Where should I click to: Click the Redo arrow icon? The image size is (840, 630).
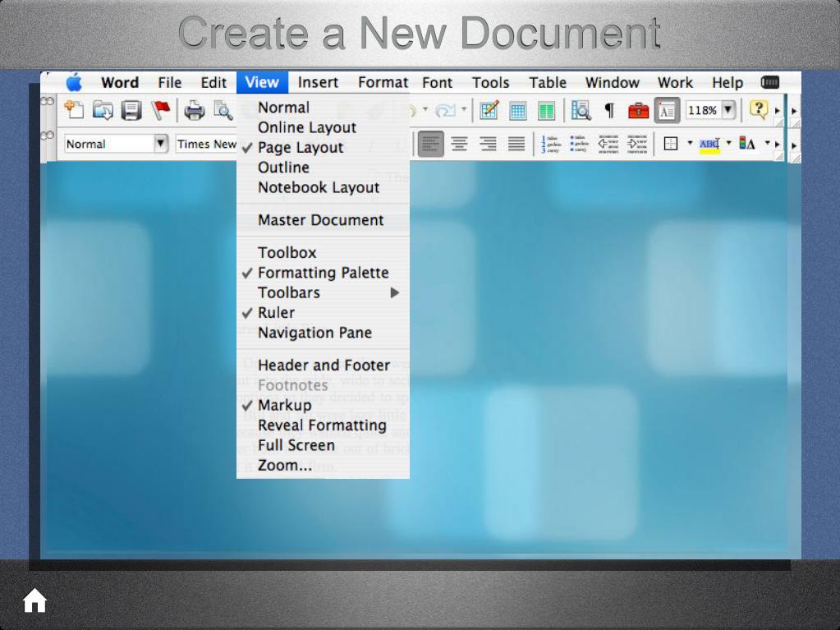445,110
